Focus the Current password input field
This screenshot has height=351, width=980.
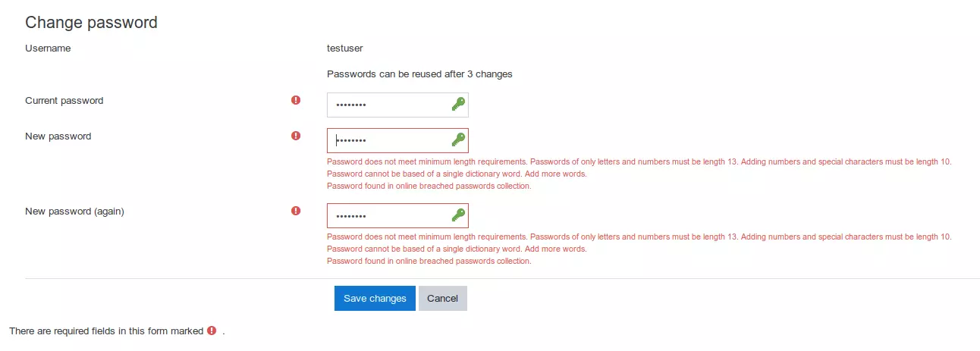387,105
